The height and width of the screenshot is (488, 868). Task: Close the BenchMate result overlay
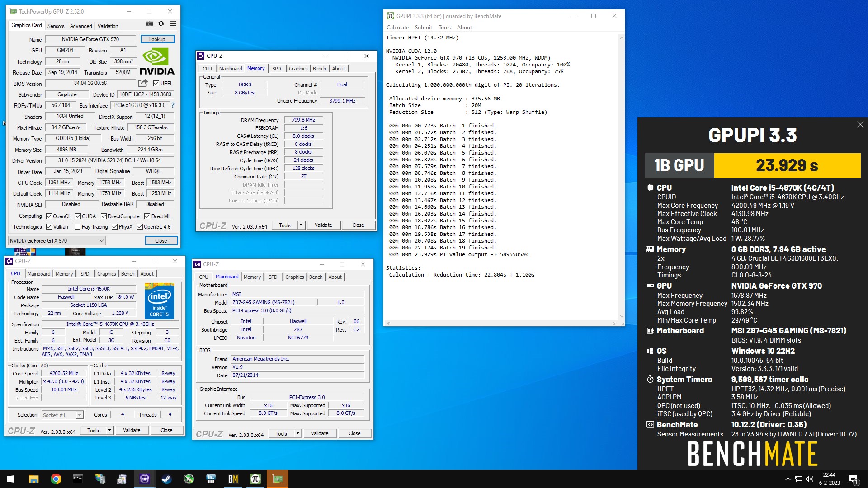click(860, 124)
